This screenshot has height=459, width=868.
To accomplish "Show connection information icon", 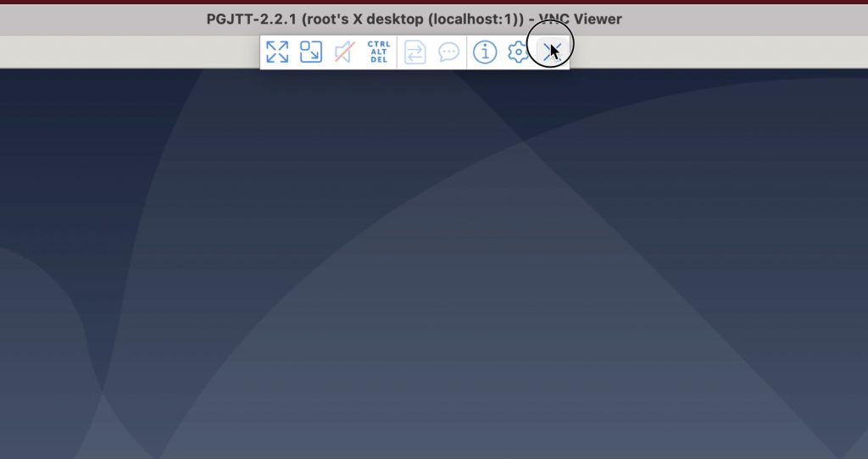I will coord(485,52).
